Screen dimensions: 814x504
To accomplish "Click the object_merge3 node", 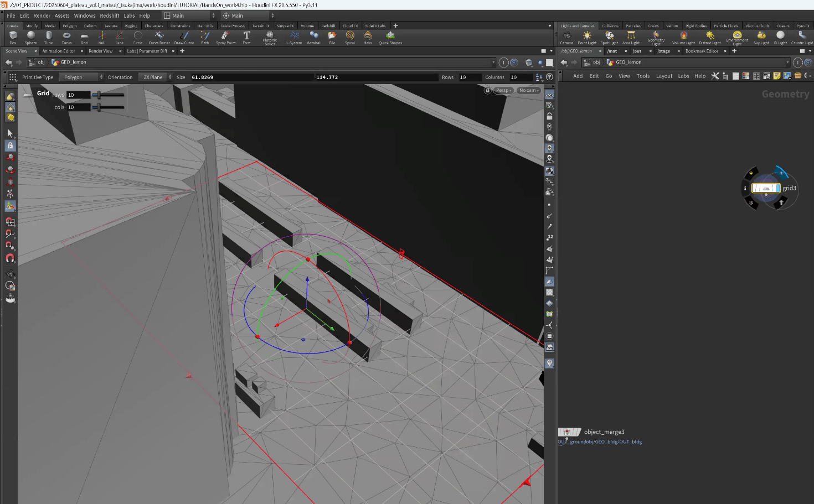I will coord(569,432).
